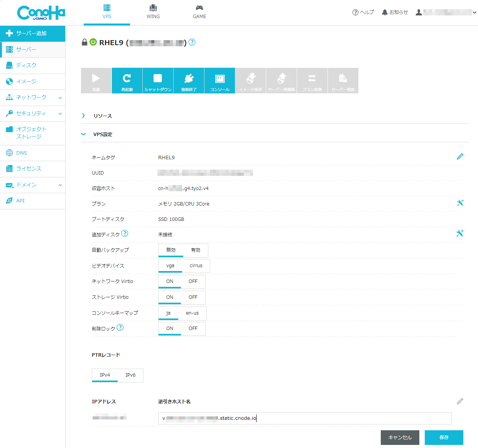This screenshot has width=478, height=448.
Task: Show help for 削除ロック
Action: click(120, 327)
